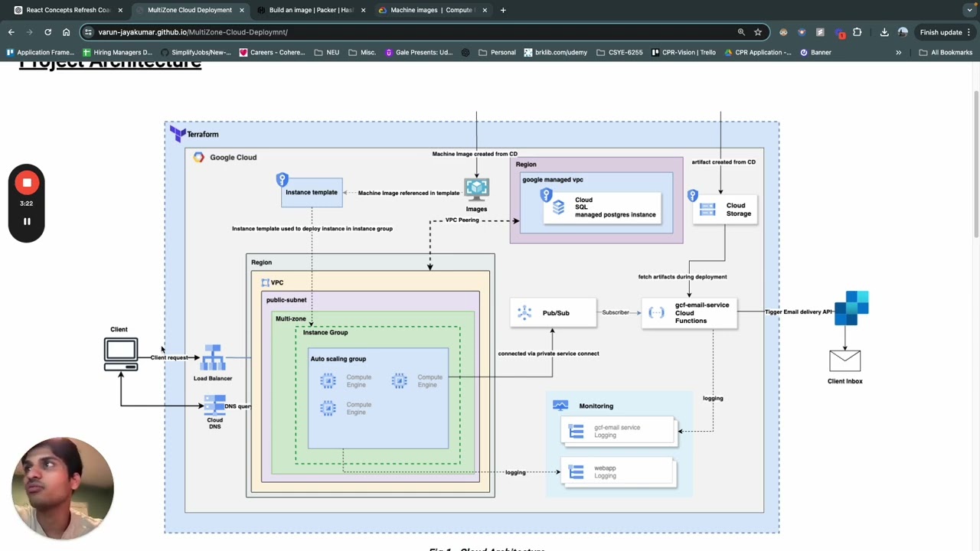Screen dimensions: 980x551
Task: Open CPR-Vision Trello bookmark
Action: [684, 52]
